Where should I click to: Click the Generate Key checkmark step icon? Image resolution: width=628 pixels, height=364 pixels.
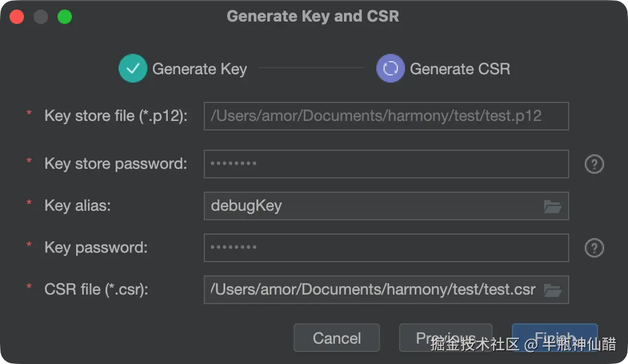[x=133, y=68]
